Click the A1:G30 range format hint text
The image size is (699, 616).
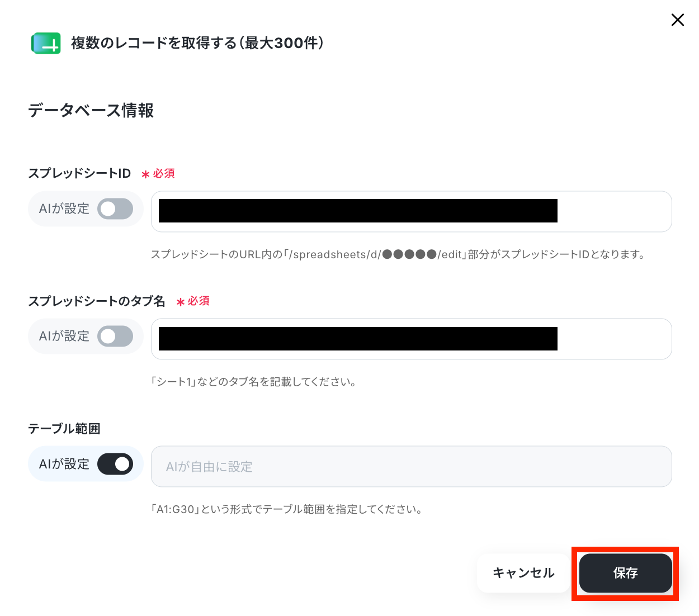point(287,509)
